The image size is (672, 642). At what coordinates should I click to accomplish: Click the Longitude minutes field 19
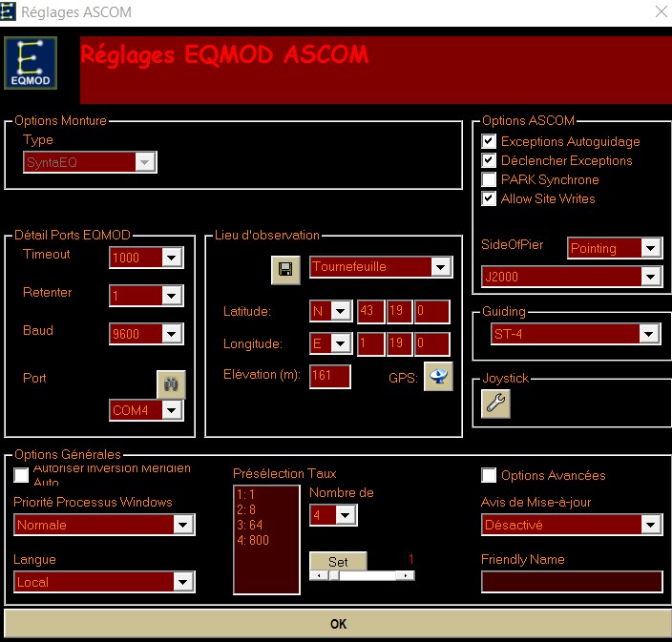pos(399,343)
